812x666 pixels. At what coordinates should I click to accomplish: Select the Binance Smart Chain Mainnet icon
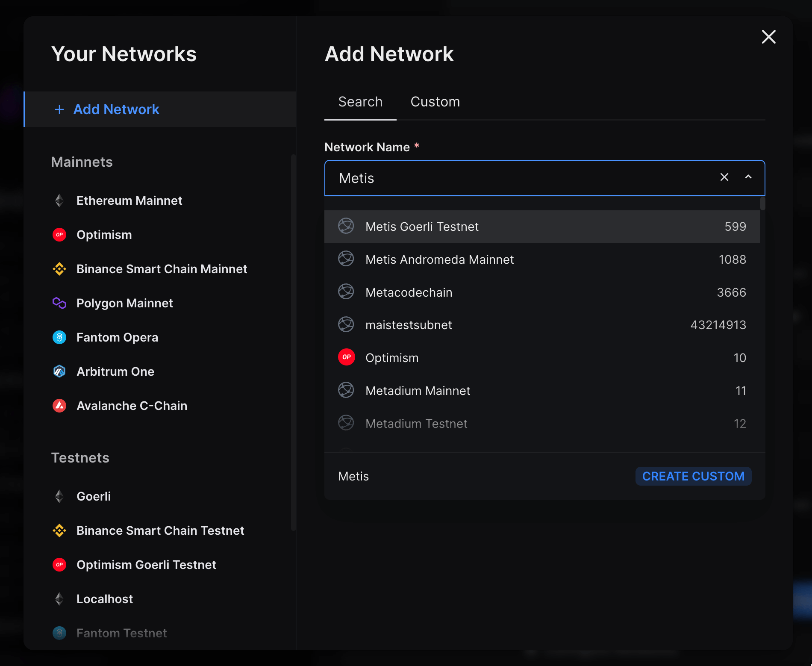pyautogui.click(x=59, y=269)
